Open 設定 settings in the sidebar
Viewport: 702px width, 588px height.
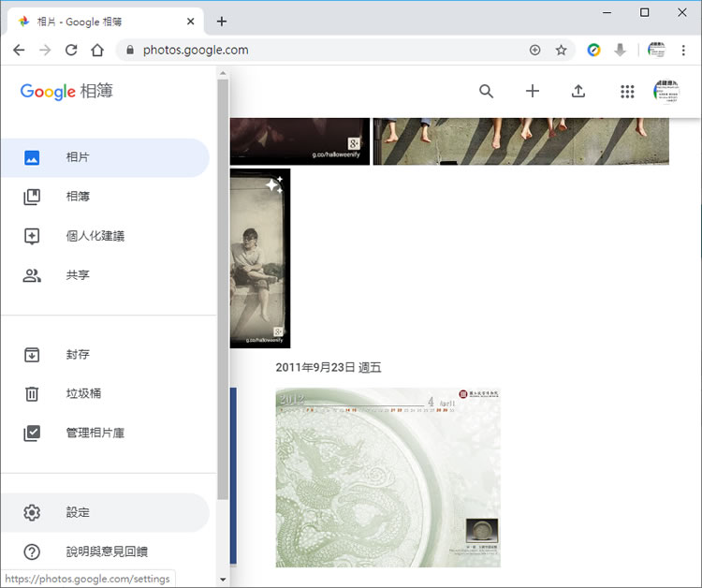click(x=105, y=512)
